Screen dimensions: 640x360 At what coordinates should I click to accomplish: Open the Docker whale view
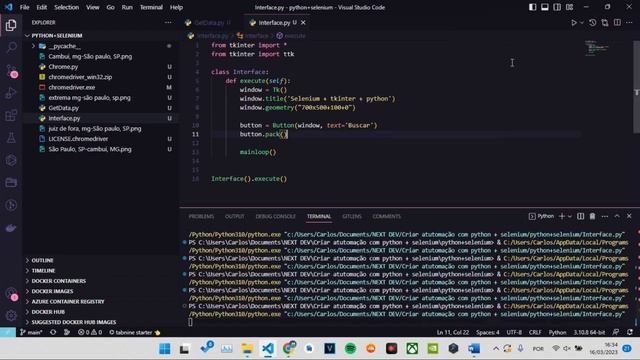point(11,228)
